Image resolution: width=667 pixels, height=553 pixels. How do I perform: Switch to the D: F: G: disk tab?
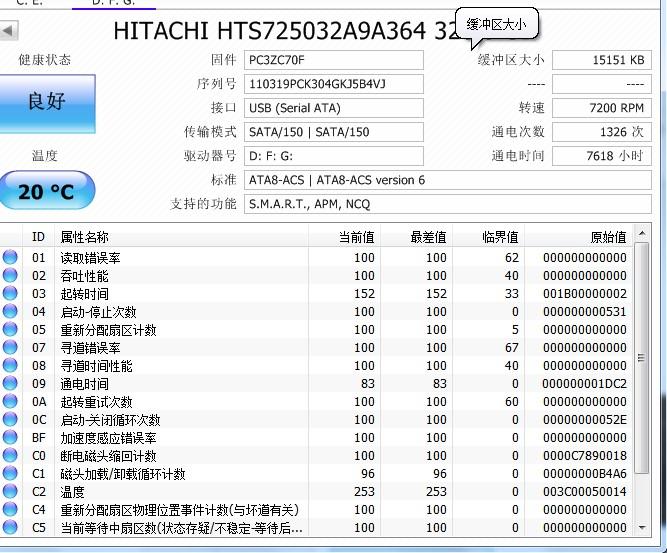[114, 3]
